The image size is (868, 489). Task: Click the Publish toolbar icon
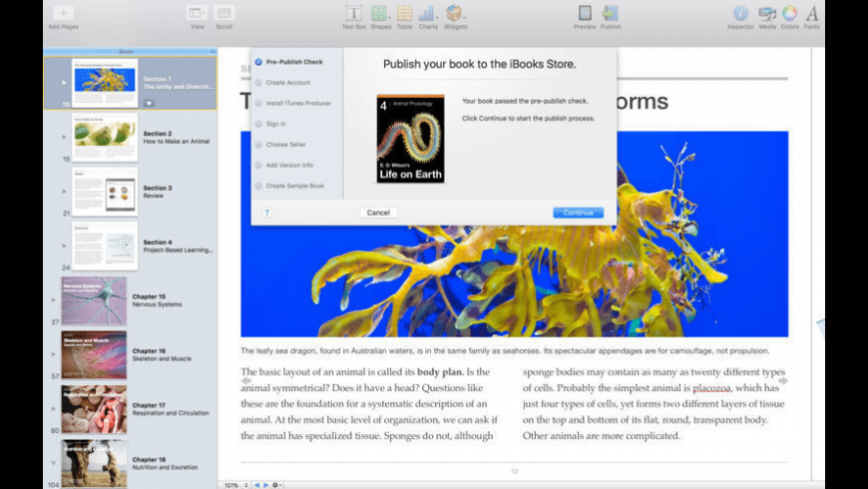point(610,13)
